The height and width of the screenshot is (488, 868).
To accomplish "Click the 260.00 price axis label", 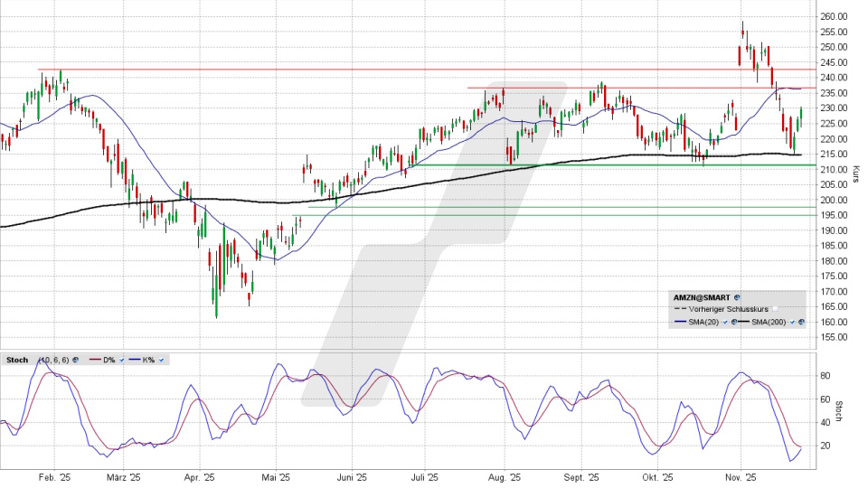I will pyautogui.click(x=834, y=16).
